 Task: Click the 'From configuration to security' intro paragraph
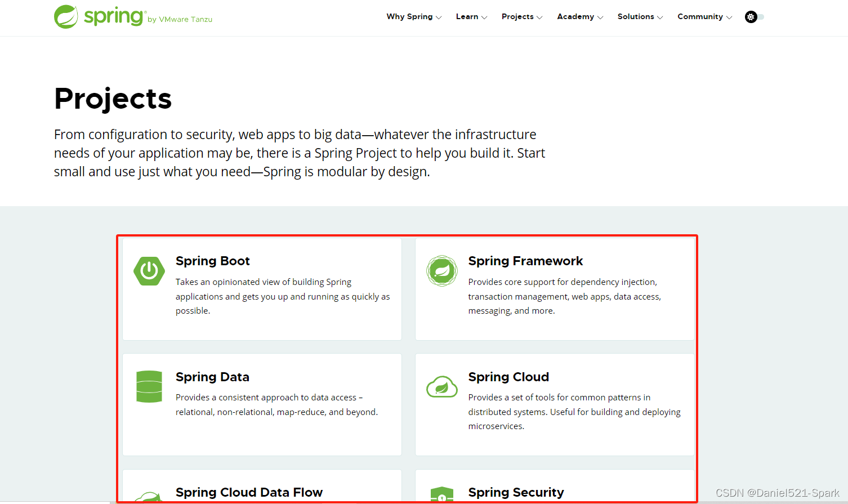click(300, 153)
